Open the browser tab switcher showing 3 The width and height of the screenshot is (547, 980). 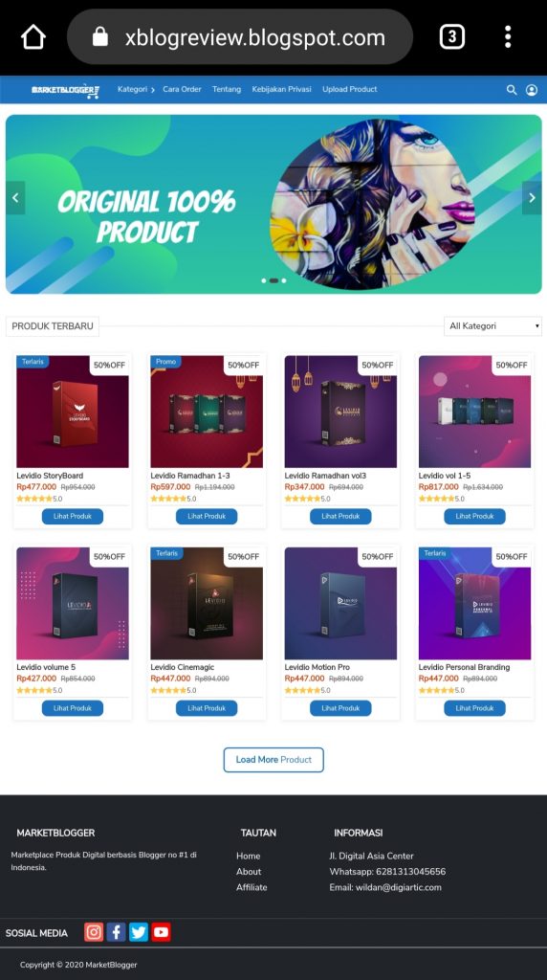coord(452,37)
